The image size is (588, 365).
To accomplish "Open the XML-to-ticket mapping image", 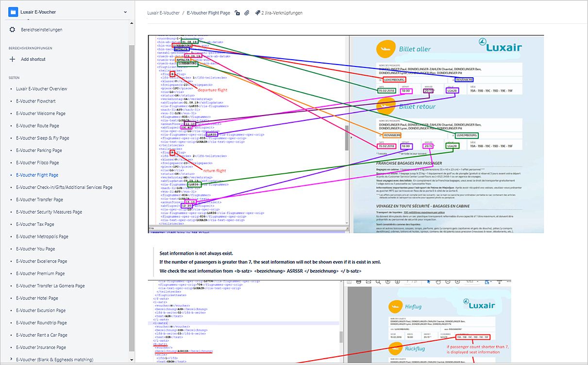I will [x=346, y=133].
